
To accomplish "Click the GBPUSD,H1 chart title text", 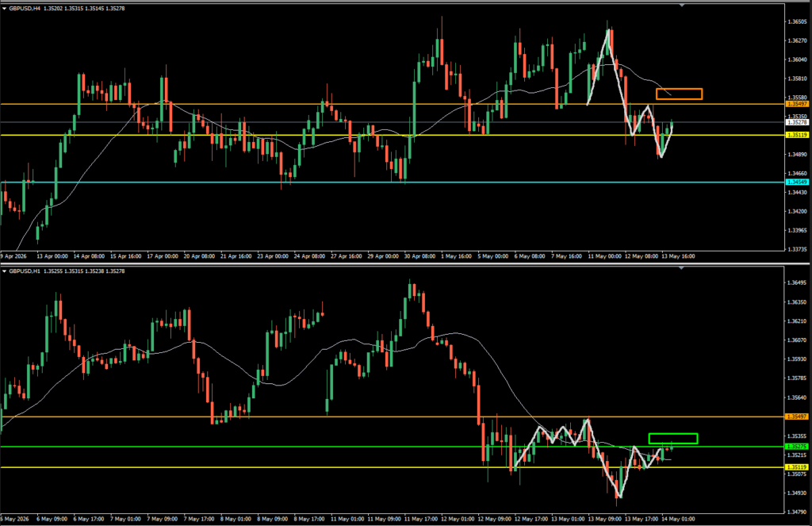I will pyautogui.click(x=25, y=271).
